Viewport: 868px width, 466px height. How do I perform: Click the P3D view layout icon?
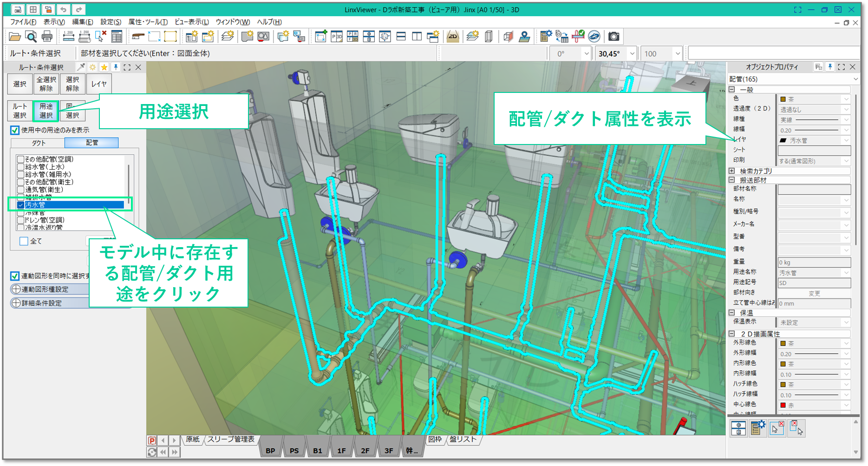pos(337,36)
